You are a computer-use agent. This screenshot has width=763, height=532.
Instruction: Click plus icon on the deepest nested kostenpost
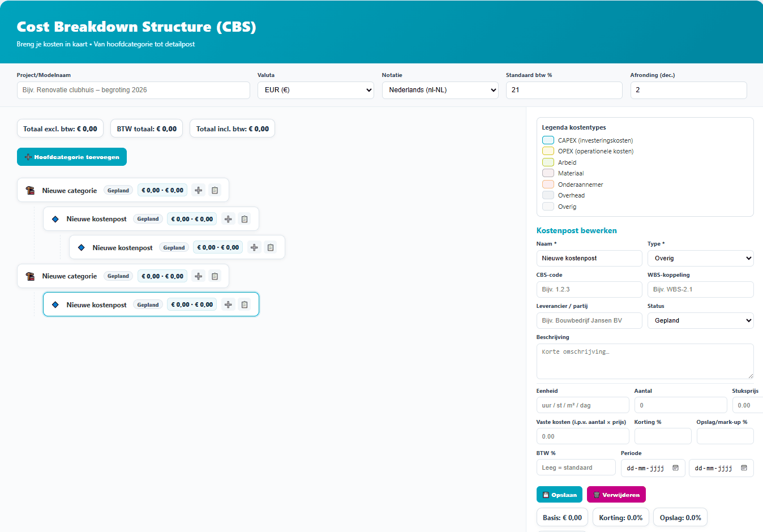pyautogui.click(x=254, y=247)
